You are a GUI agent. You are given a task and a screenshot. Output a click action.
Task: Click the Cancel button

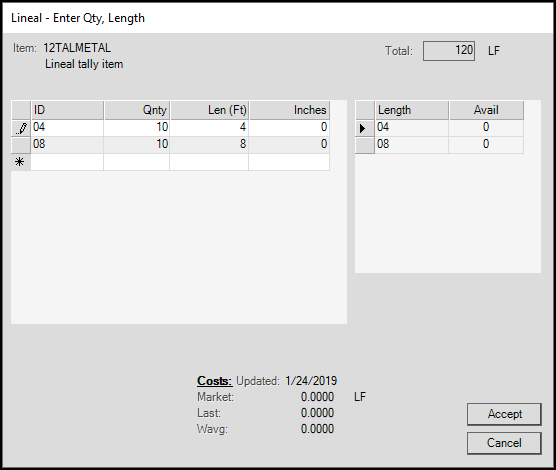504,443
